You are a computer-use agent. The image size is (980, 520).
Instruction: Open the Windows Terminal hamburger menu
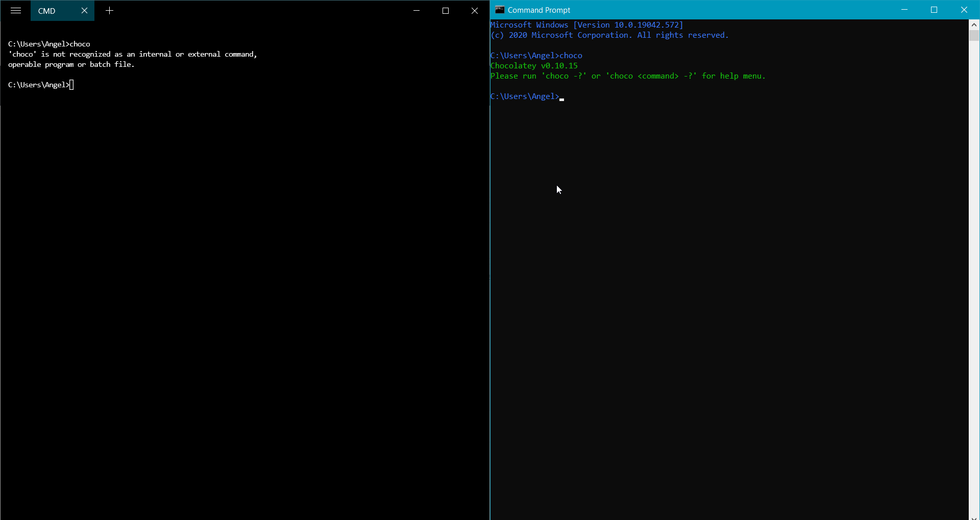pos(15,10)
